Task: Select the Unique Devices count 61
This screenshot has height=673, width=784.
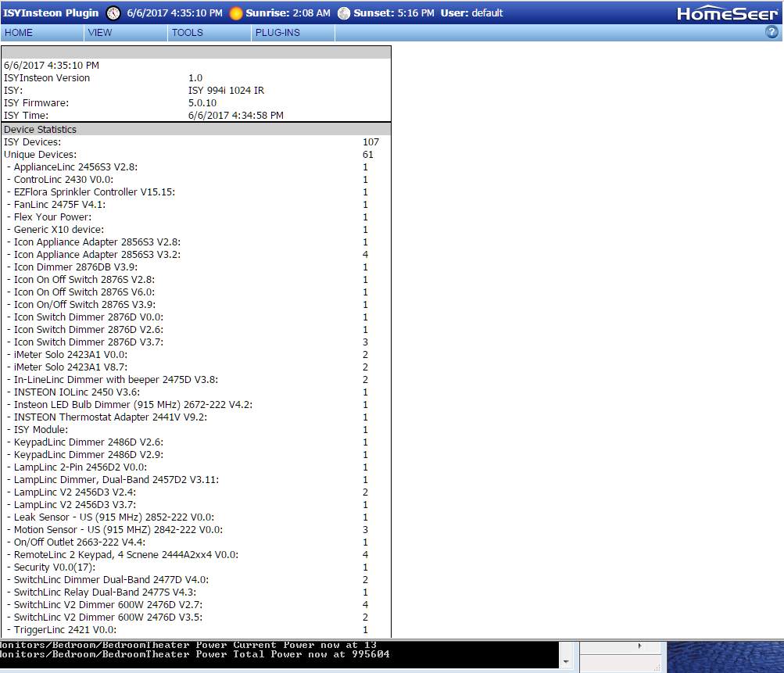Action: 368,155
